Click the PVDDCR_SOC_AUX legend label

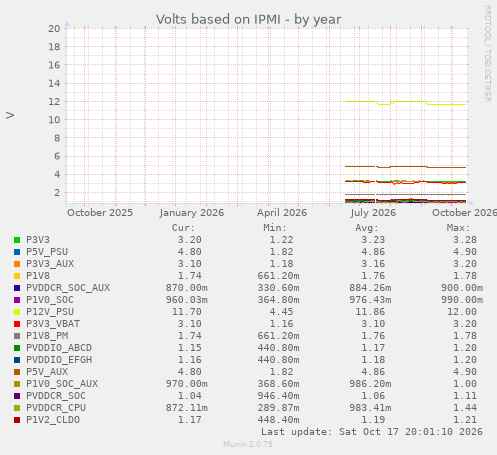68,288
